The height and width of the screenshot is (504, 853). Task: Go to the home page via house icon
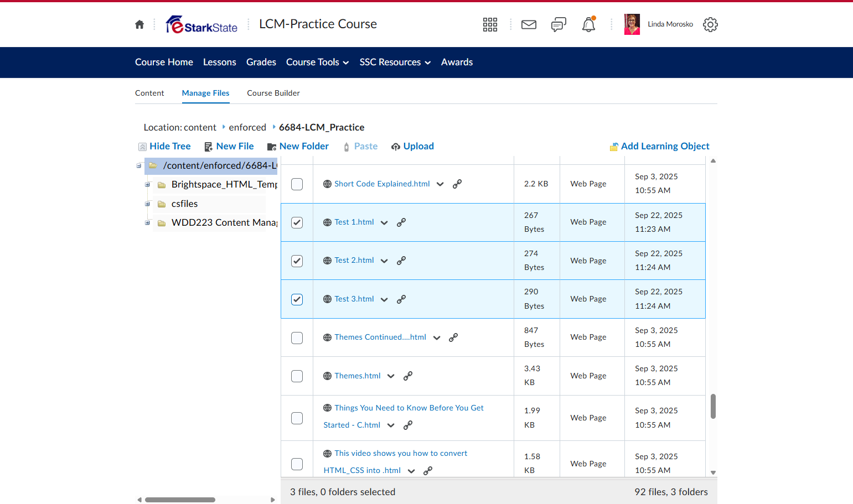point(139,24)
